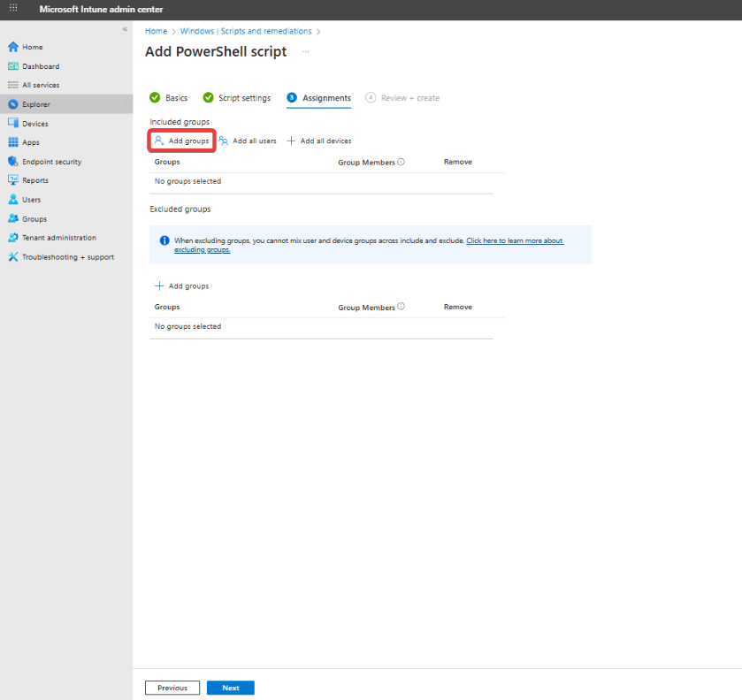The width and height of the screenshot is (742, 700).
Task: Click the app launcher waffle icon
Action: pos(13,8)
